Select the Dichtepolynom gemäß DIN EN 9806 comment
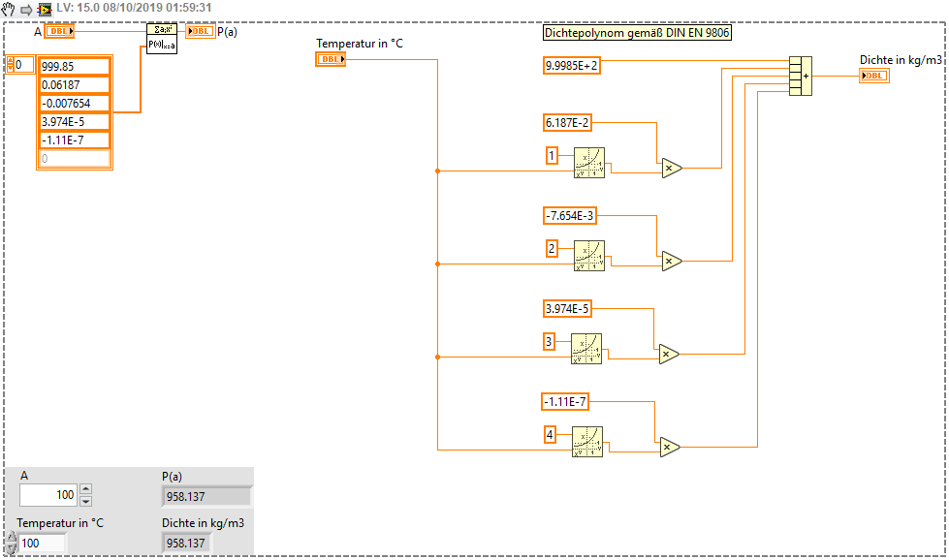Image resolution: width=949 pixels, height=560 pixels. [x=637, y=33]
